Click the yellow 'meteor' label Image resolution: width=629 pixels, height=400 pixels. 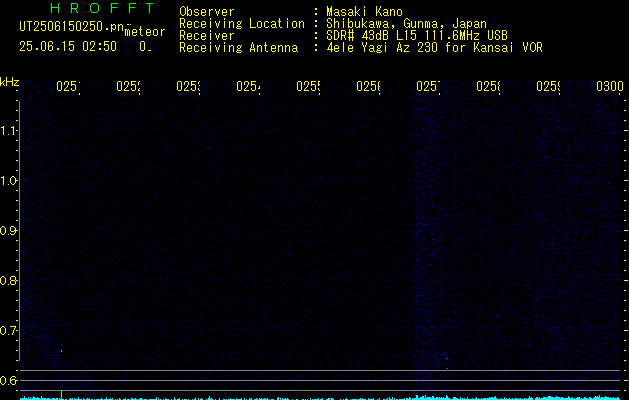145,32
